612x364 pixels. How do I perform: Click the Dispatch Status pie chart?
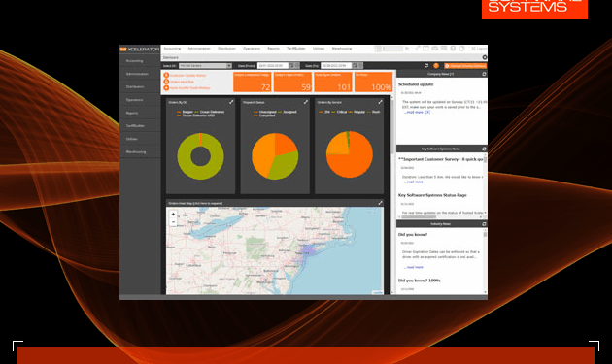275,156
